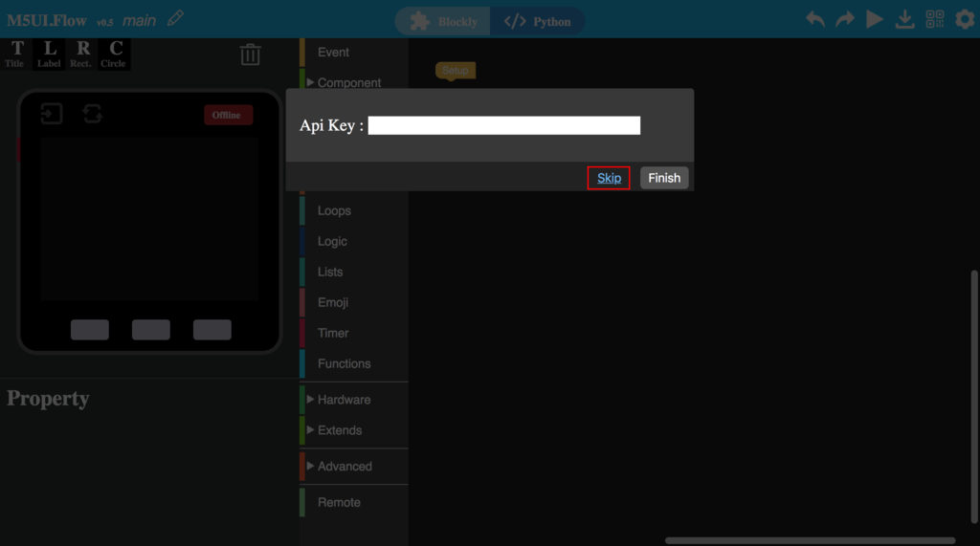Add a Title element
This screenshot has height=546, width=980.
click(16, 54)
